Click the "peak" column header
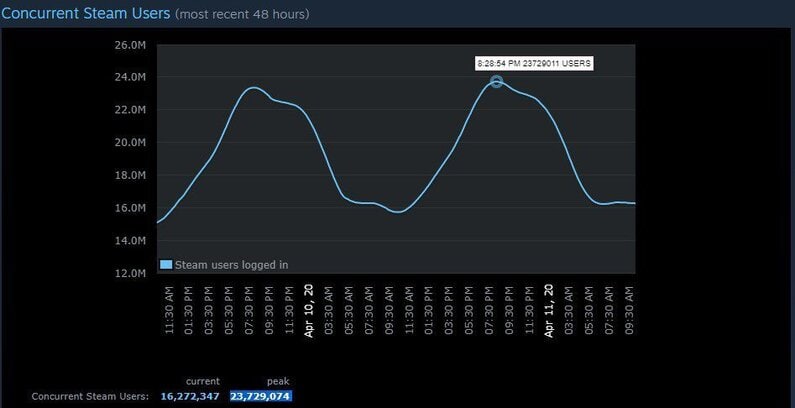This screenshot has height=408, width=795. coord(278,381)
